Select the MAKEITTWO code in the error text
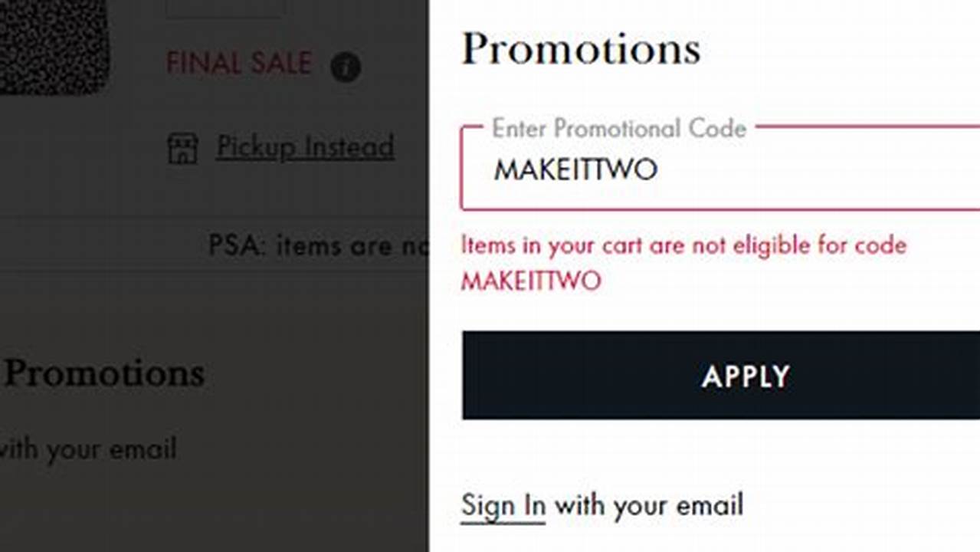 (x=530, y=281)
